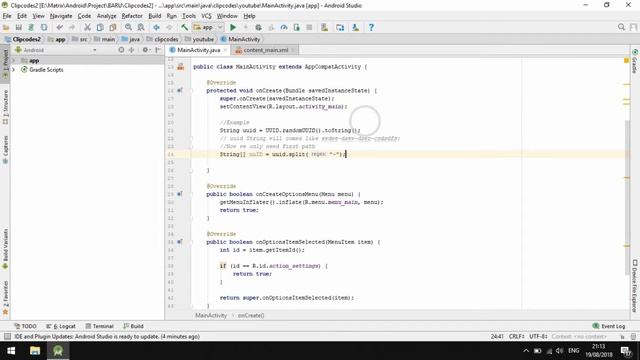The height and width of the screenshot is (360, 640).
Task: Collapse the onCreateOptionsMenu fold marker
Action: [x=191, y=194]
